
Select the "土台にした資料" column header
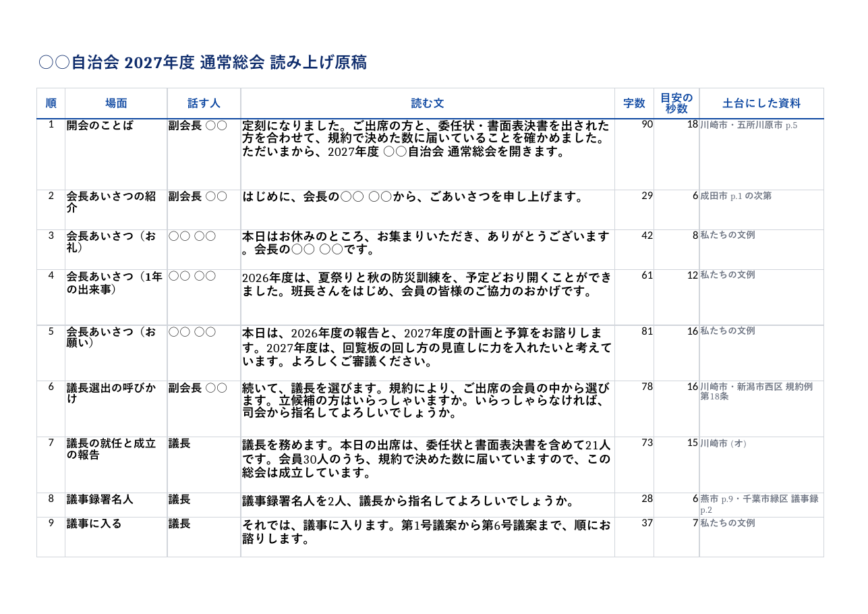[x=761, y=103]
